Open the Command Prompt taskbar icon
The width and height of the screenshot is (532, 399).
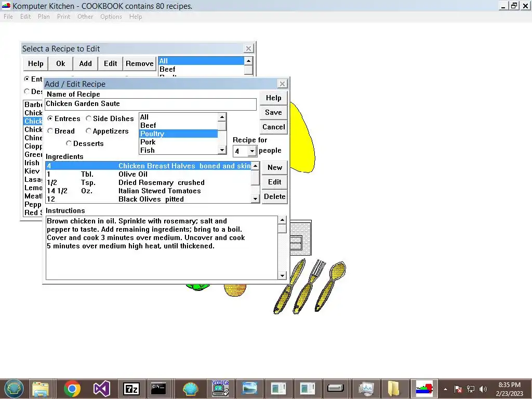click(159, 389)
